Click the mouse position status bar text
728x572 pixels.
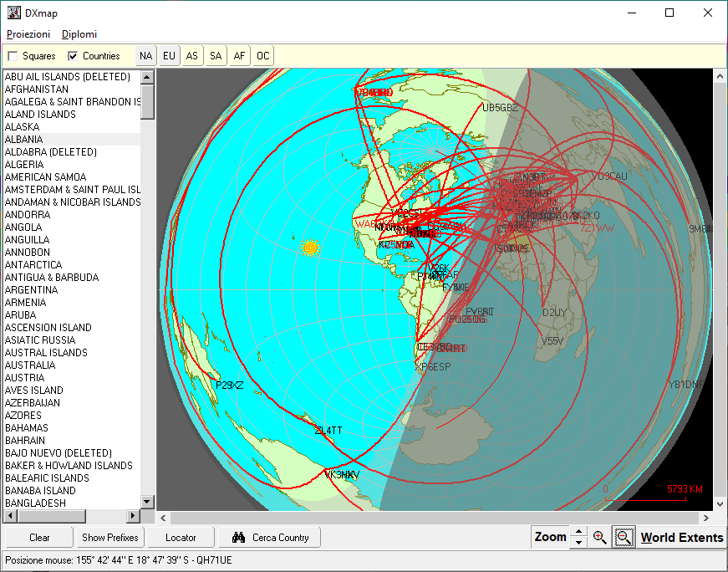119,560
